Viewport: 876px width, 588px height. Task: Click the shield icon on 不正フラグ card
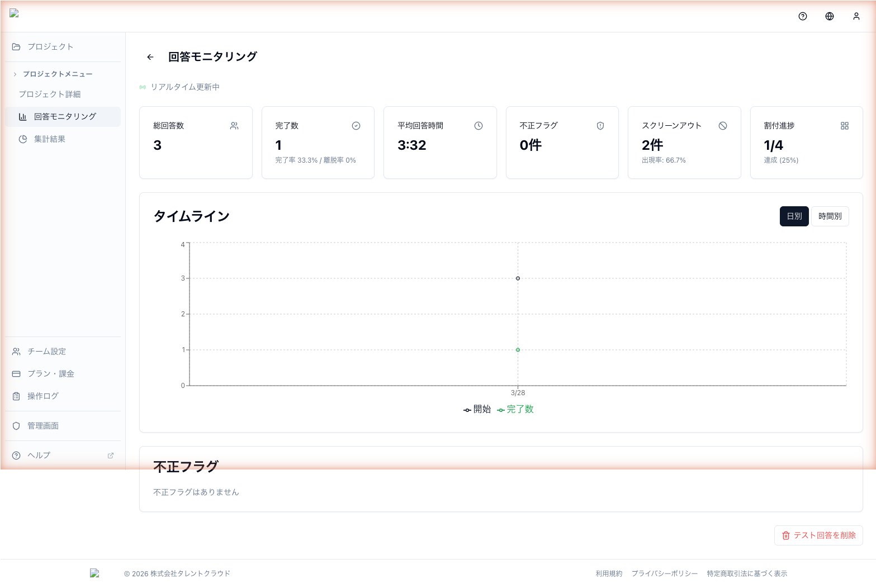coord(600,126)
